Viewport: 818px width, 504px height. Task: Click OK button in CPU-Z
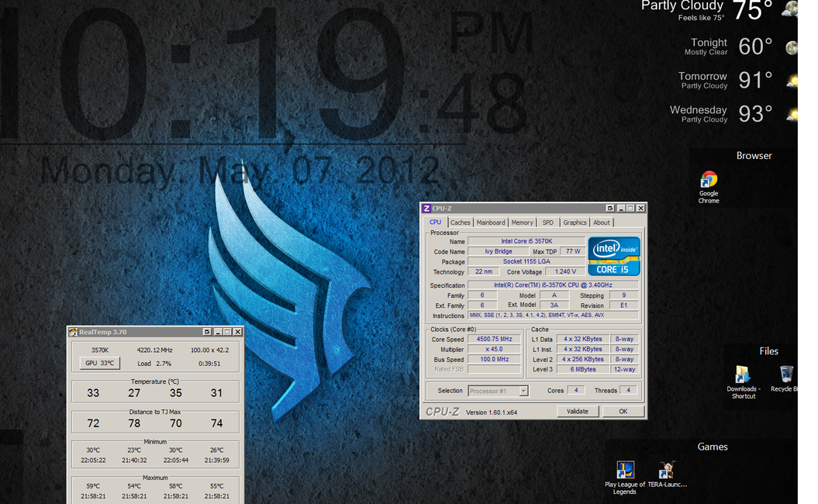coord(623,412)
